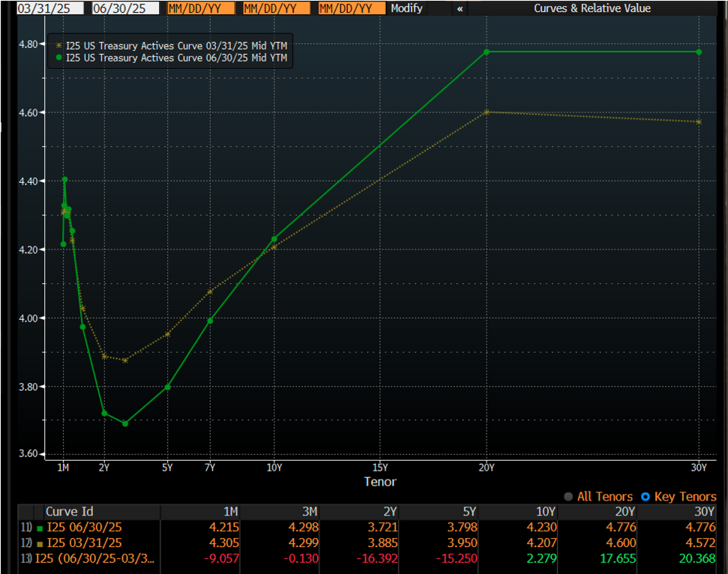728x574 pixels.
Task: Click dotted 7Y star point on chart
Action: [211, 291]
